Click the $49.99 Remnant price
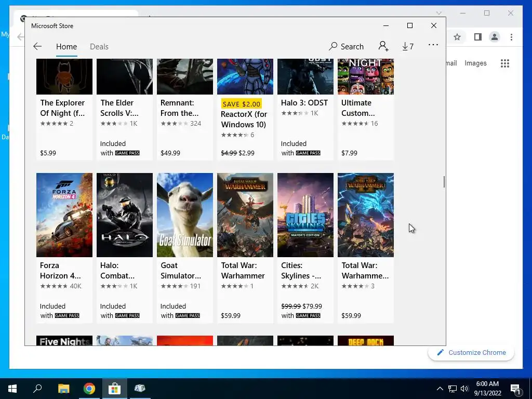The image size is (532, 399). pyautogui.click(x=170, y=153)
